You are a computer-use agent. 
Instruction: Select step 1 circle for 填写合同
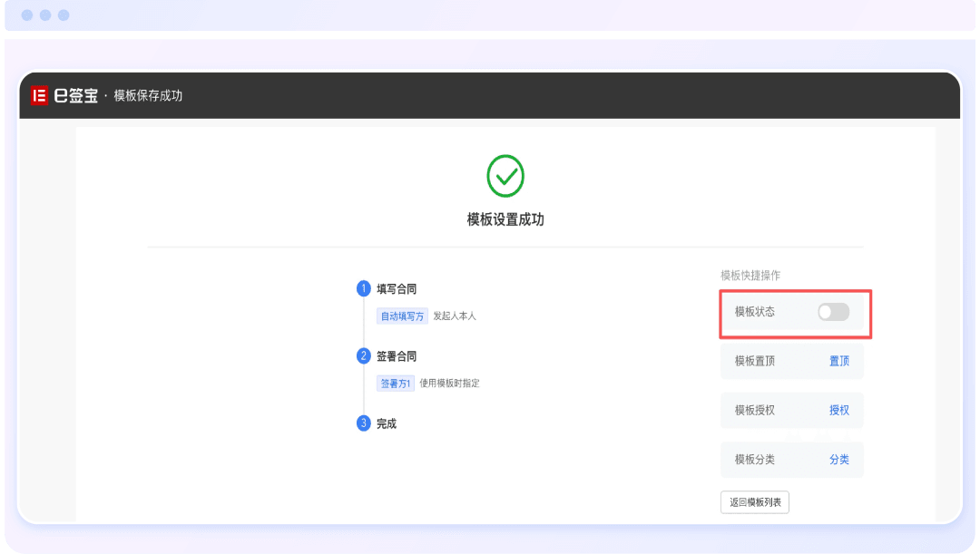click(363, 288)
